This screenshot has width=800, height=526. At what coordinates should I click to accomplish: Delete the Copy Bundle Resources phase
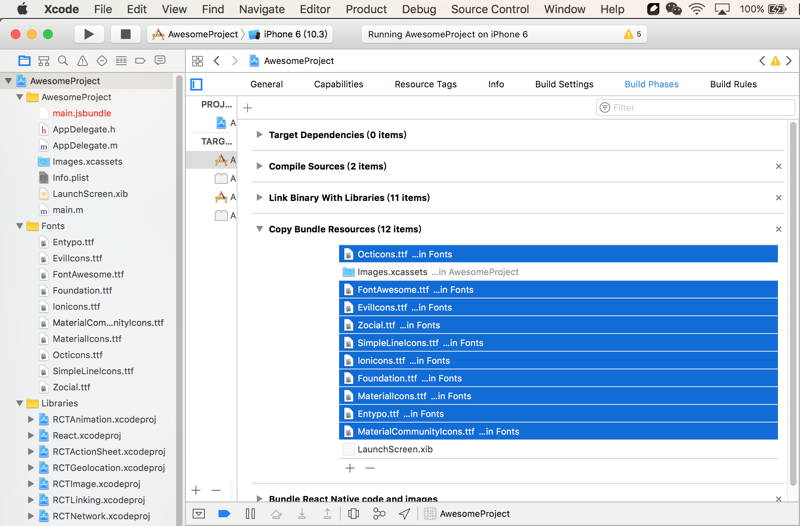click(x=779, y=229)
